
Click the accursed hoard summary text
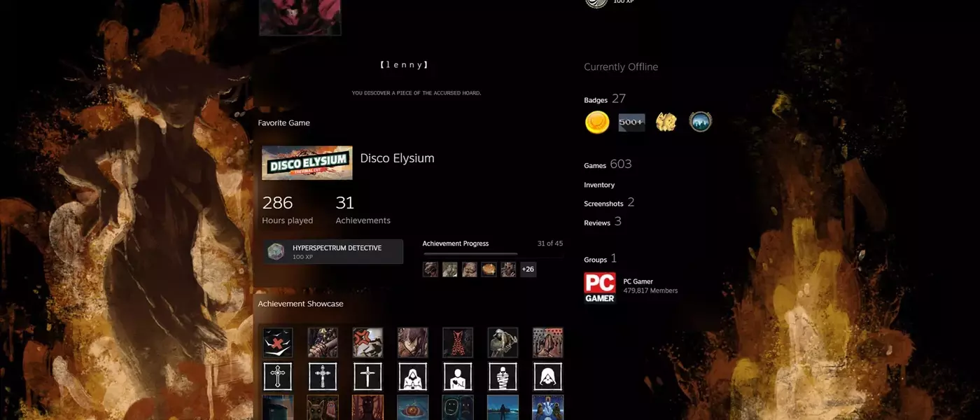click(416, 92)
